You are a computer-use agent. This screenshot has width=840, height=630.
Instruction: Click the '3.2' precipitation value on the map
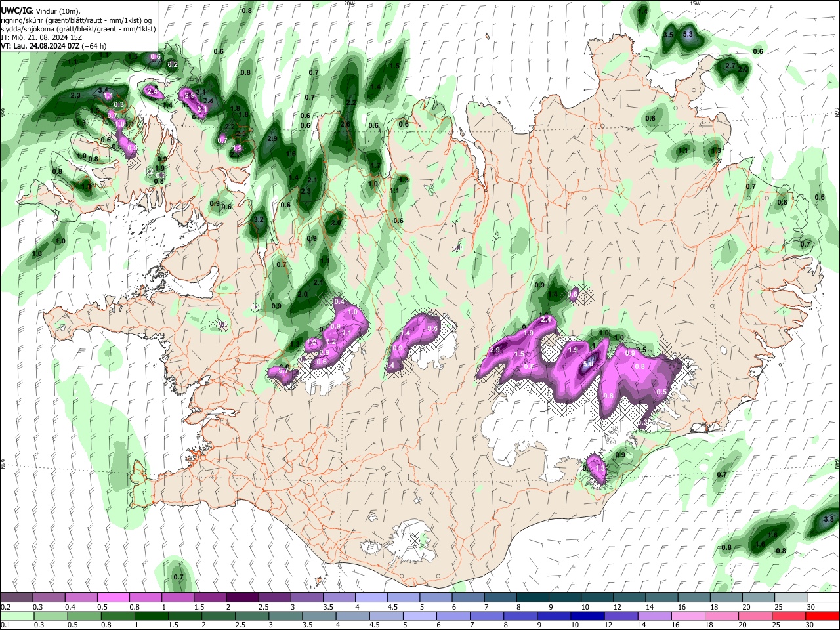[x=258, y=219]
